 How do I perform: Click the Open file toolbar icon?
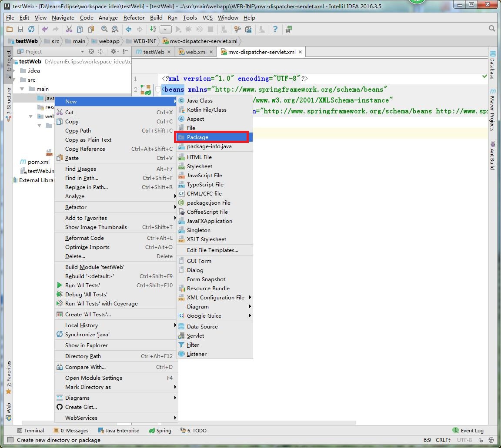tap(10, 30)
